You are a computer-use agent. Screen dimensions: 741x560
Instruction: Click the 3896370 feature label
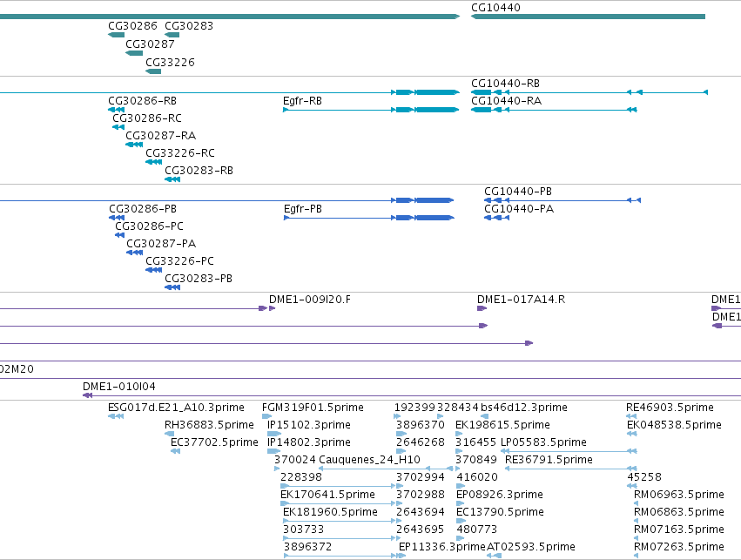click(x=421, y=425)
